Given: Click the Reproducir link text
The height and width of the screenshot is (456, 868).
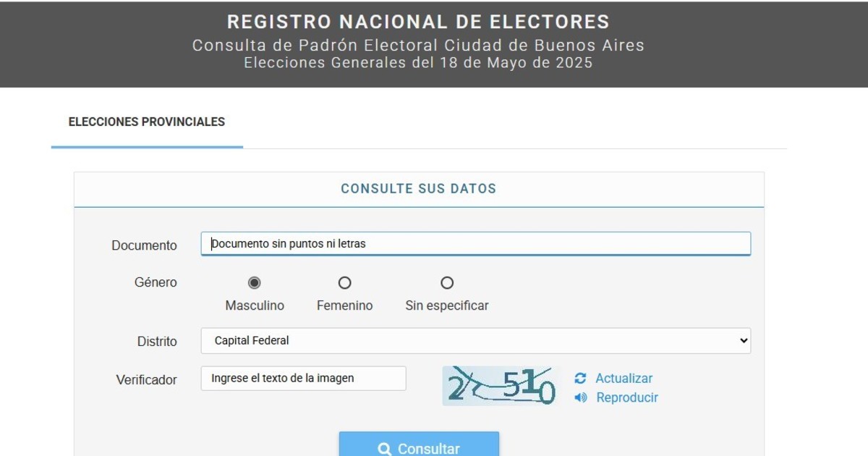Looking at the screenshot, I should click(x=627, y=397).
